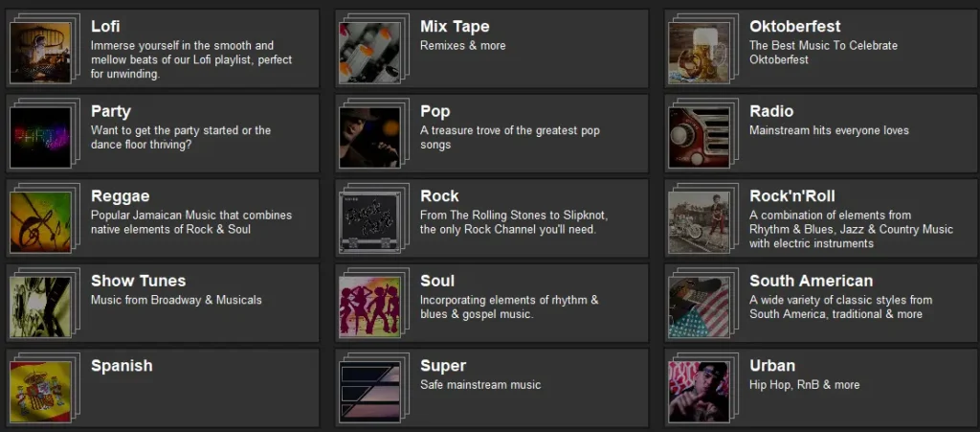Click the Spanish flag cover image
980x432 pixels.
coord(40,392)
